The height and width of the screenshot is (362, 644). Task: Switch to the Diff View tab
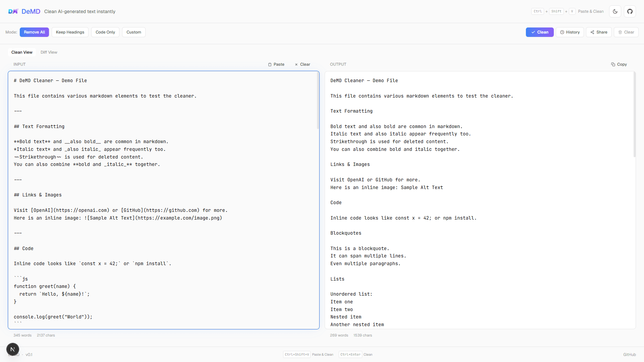pos(49,52)
